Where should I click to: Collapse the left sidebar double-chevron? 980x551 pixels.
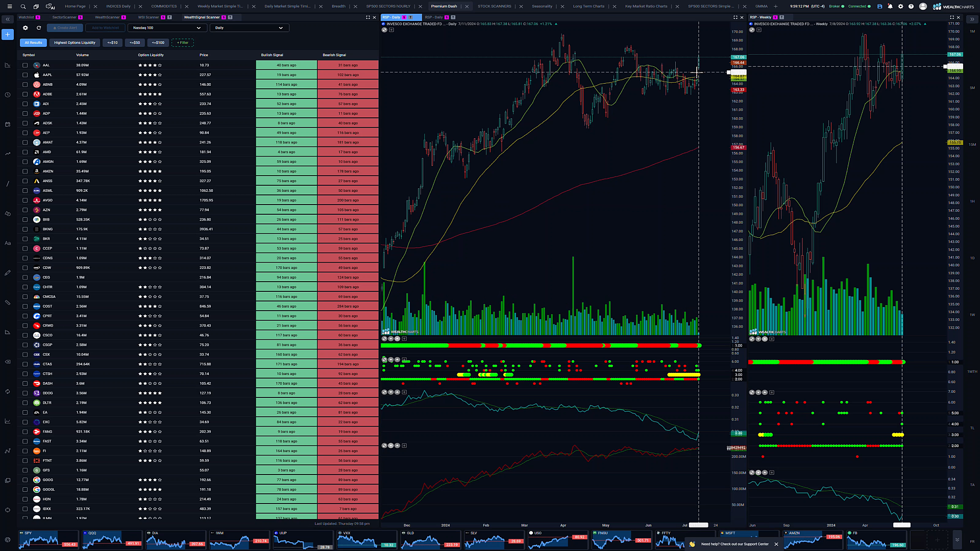[x=8, y=19]
